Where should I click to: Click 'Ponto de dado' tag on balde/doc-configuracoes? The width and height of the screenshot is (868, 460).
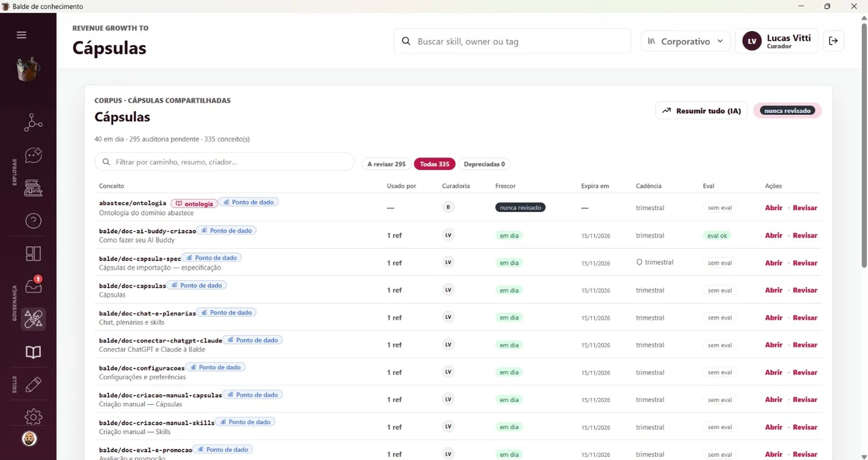(215, 367)
